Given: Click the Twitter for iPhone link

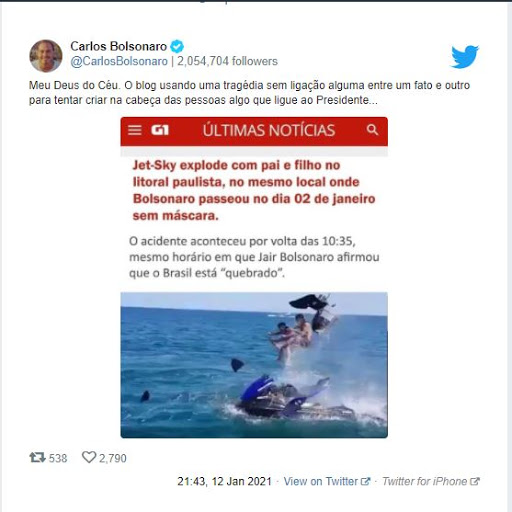Looking at the screenshot, I should pyautogui.click(x=424, y=481).
